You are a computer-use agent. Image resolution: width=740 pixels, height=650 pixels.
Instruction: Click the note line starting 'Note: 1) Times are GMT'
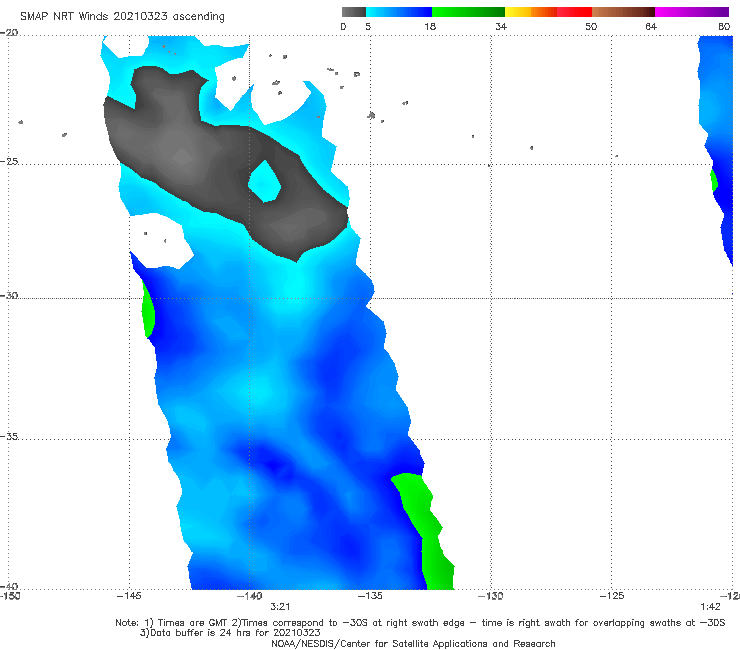click(420, 623)
